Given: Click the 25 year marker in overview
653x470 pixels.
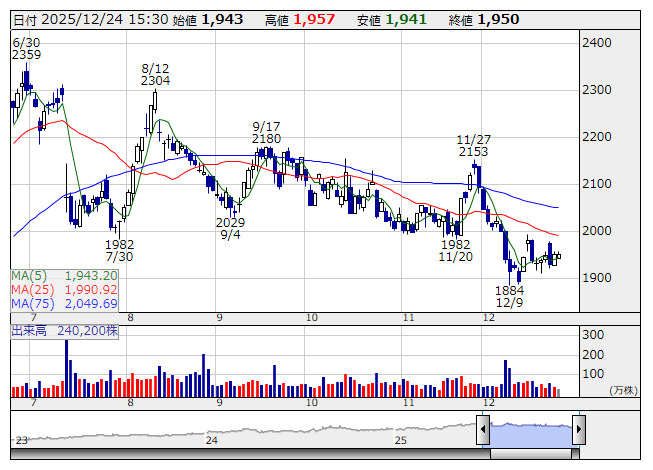Looking at the screenshot, I should (x=400, y=440).
